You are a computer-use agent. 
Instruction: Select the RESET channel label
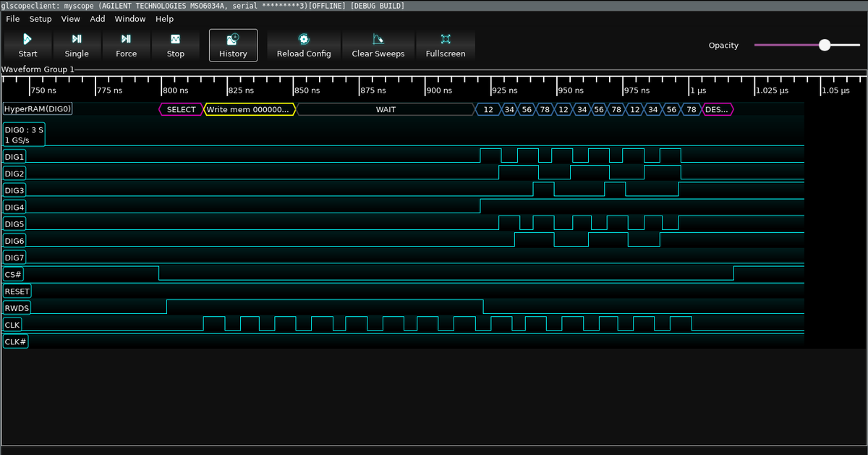pyautogui.click(x=17, y=292)
